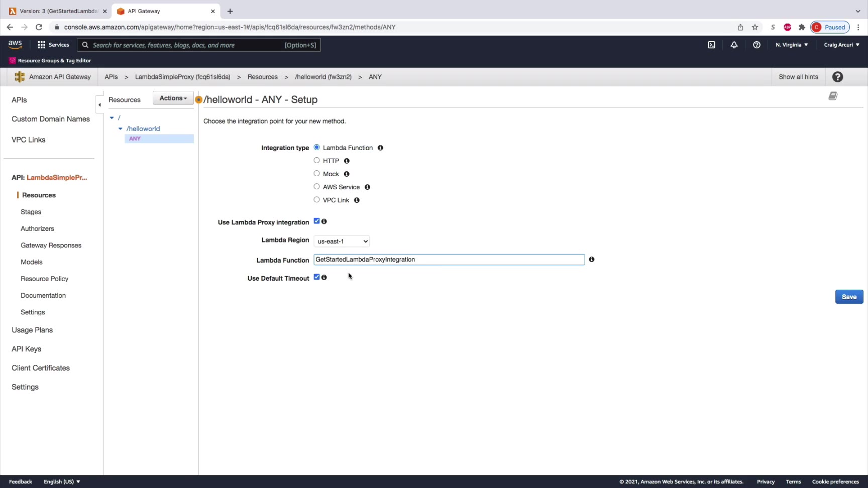Open the notifications bell

coord(734,45)
